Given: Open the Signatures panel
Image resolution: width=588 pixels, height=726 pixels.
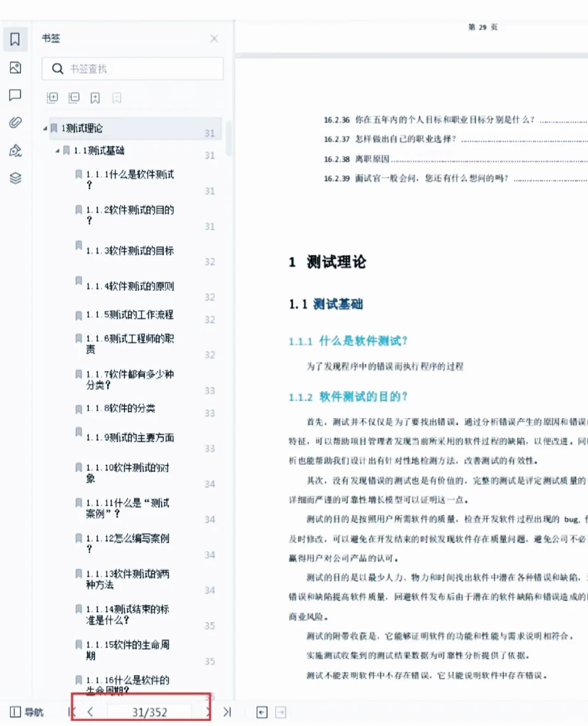Looking at the screenshot, I should (15, 151).
